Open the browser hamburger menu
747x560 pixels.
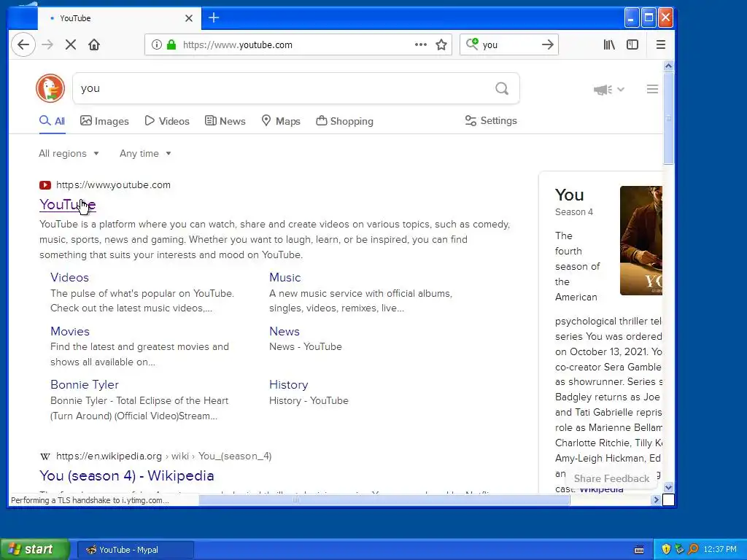[660, 44]
